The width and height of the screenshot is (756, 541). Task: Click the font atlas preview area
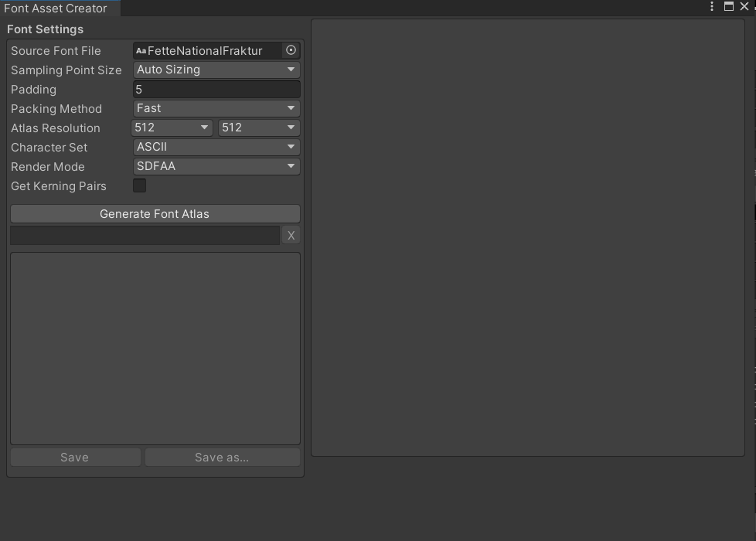coord(528,238)
